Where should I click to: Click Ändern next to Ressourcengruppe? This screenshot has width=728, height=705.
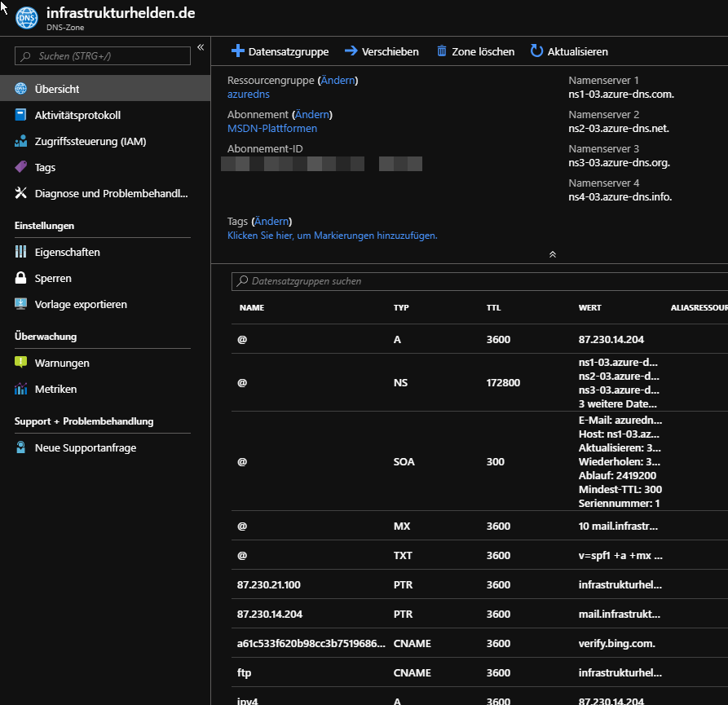click(x=338, y=81)
